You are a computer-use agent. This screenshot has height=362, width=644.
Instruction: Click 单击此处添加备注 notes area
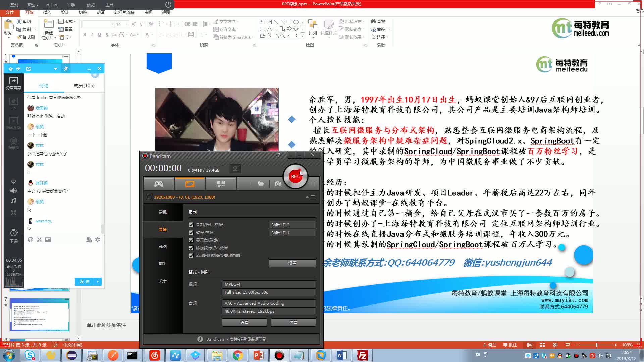click(106, 325)
